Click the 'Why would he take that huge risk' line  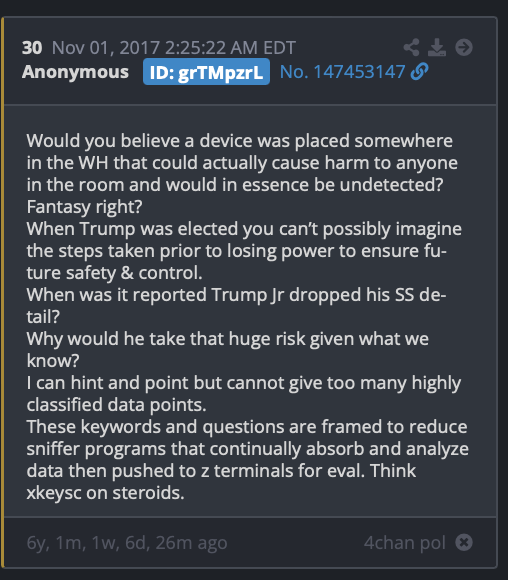point(228,339)
